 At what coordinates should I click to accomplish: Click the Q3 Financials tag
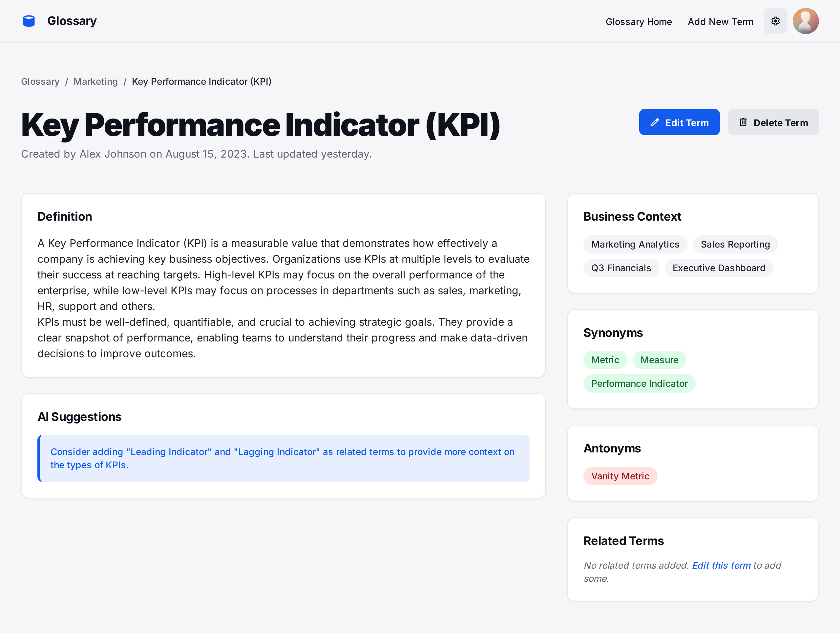pyautogui.click(x=621, y=268)
